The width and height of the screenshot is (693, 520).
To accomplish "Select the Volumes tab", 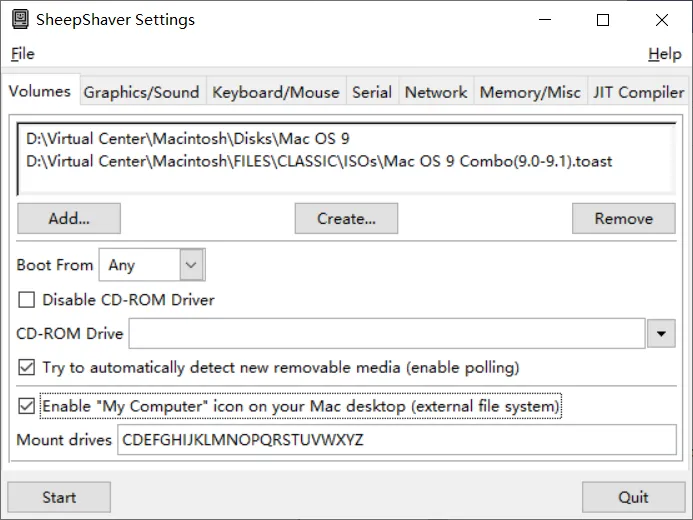I will tap(40, 91).
